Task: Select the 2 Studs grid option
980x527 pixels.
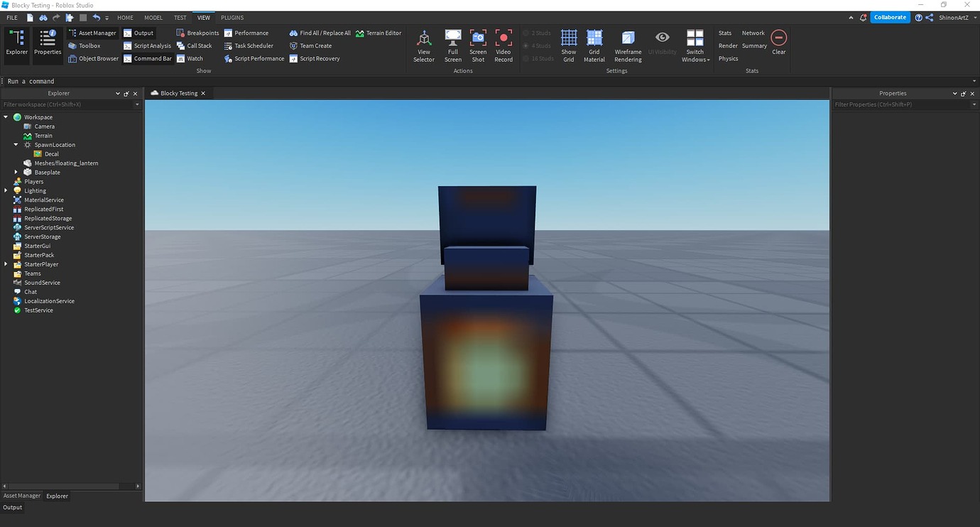Action: click(x=538, y=33)
